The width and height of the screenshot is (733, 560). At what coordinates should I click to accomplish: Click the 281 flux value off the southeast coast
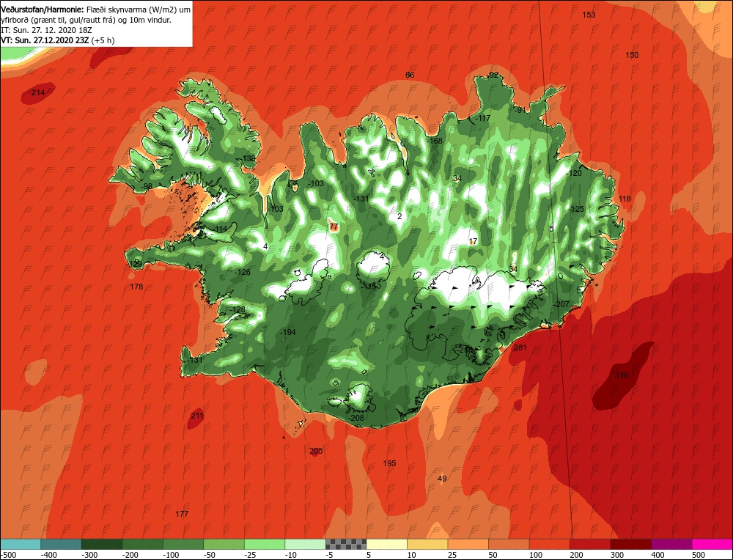(520, 347)
